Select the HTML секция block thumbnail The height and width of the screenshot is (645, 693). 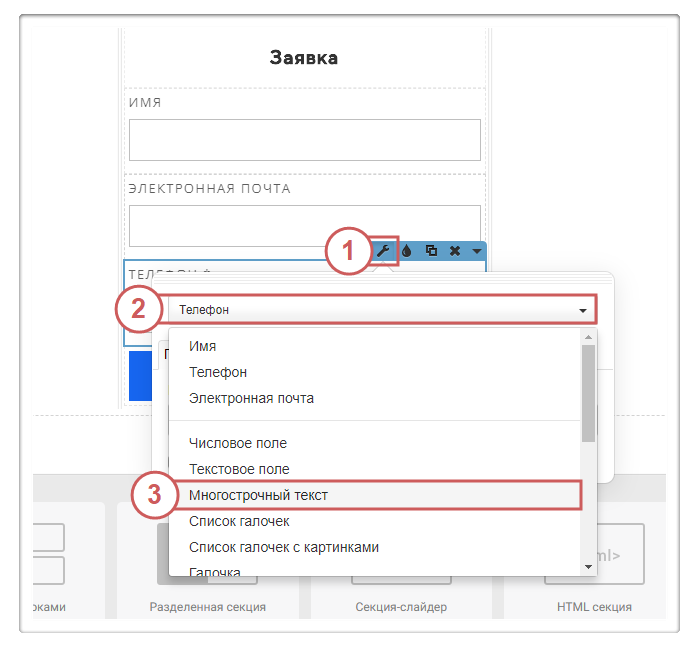point(595,555)
